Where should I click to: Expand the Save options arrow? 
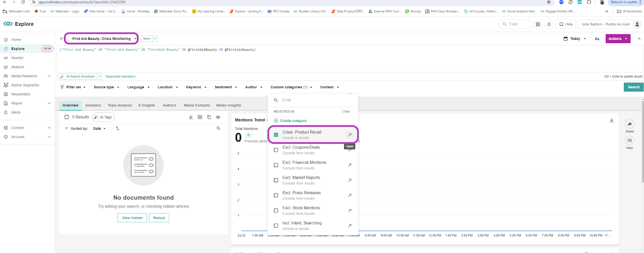point(155,39)
